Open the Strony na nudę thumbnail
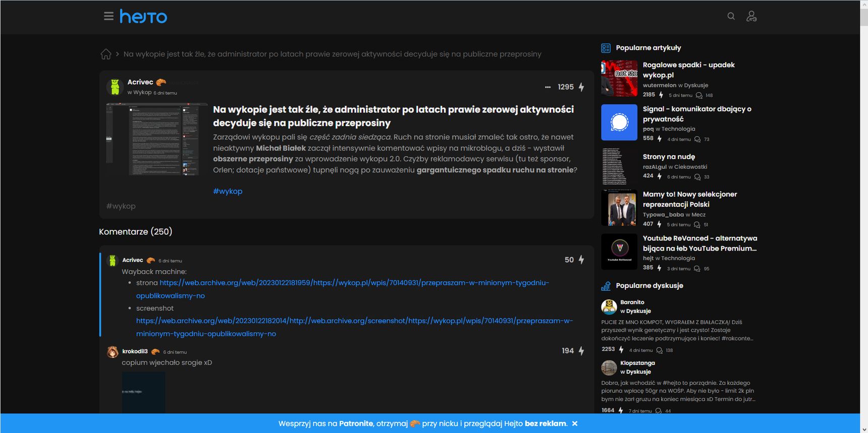 619,166
